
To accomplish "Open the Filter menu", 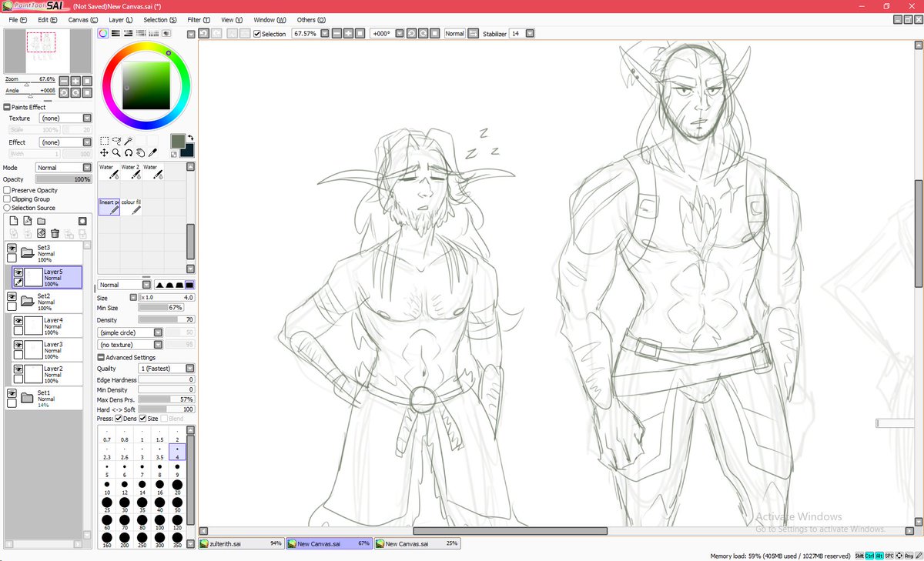I will pyautogui.click(x=199, y=19).
